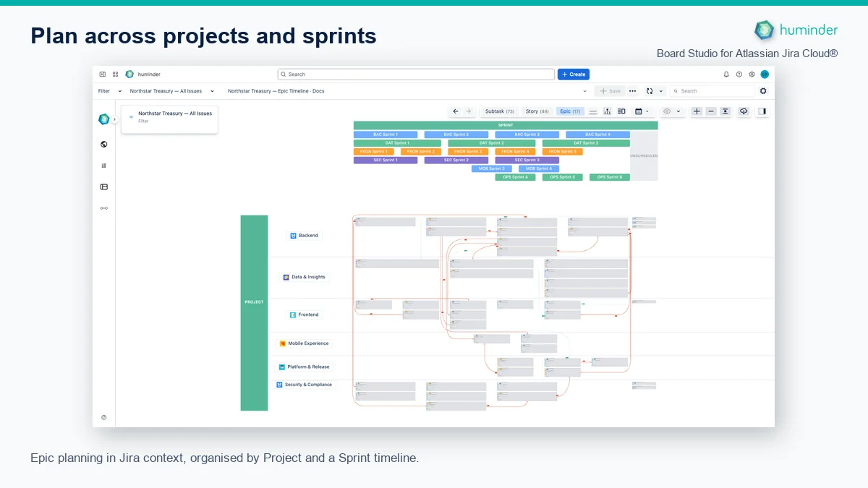868x488 pixels.
Task: Select the BAC Sprint 1 bar
Action: 386,134
